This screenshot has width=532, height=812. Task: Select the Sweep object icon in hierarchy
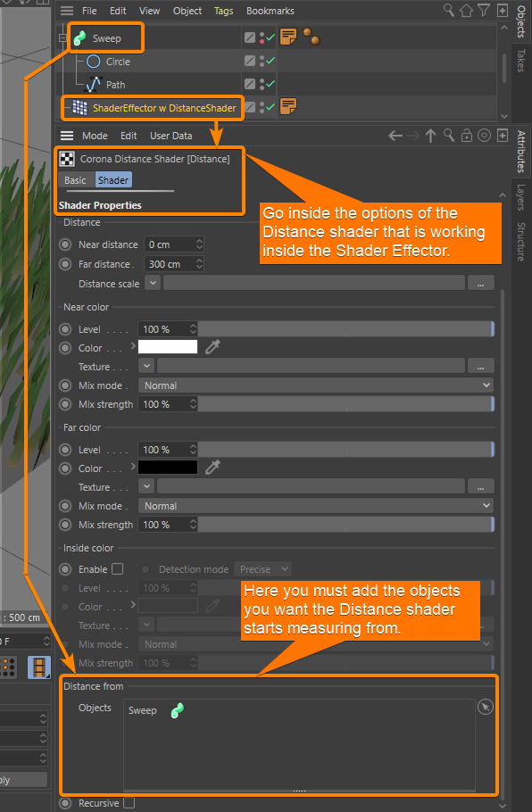point(79,38)
